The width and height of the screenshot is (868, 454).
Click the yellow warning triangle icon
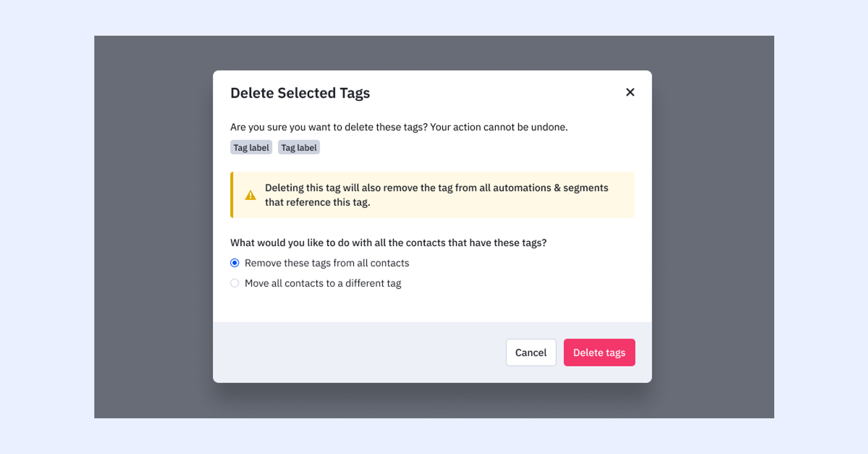(250, 195)
